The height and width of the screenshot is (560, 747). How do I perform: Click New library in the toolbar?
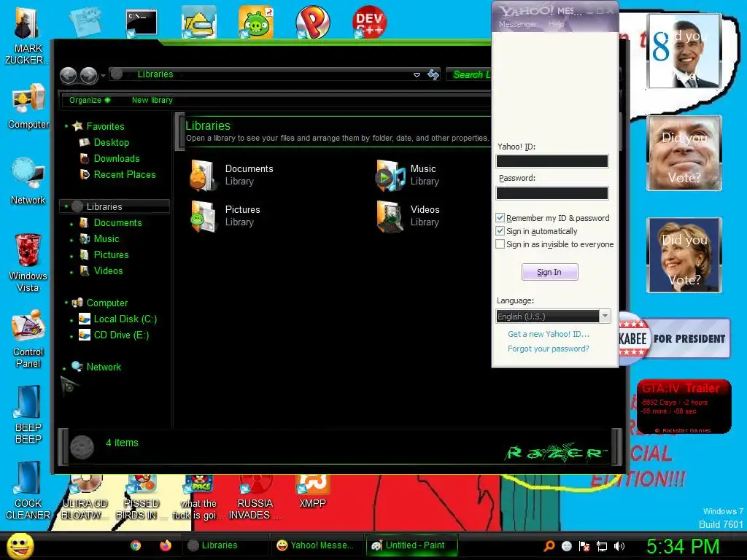point(152,100)
